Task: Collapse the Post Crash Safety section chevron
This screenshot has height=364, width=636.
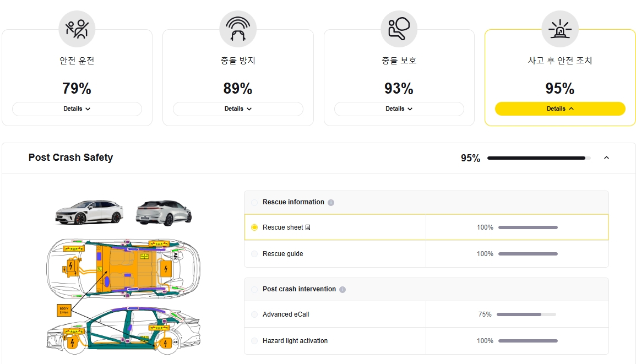Action: click(606, 158)
